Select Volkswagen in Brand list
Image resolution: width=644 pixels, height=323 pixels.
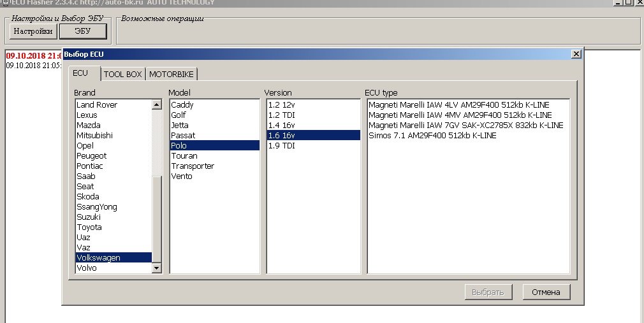click(x=113, y=258)
